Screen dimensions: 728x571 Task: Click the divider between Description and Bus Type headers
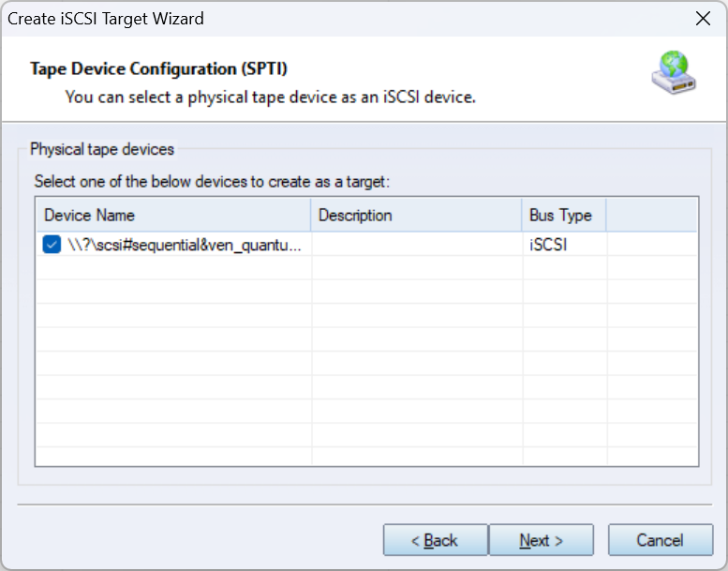click(x=522, y=215)
